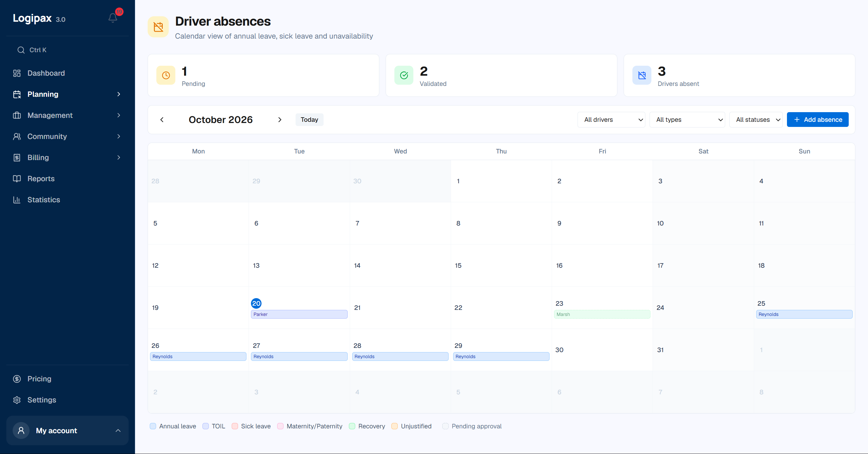
Task: Expand the Management submenu chevron
Action: pyautogui.click(x=119, y=115)
